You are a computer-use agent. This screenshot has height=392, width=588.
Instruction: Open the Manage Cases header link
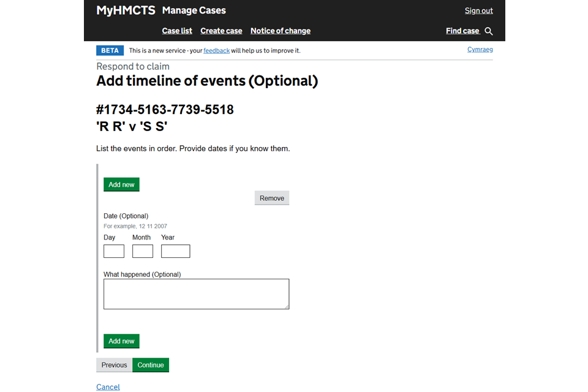point(194,10)
